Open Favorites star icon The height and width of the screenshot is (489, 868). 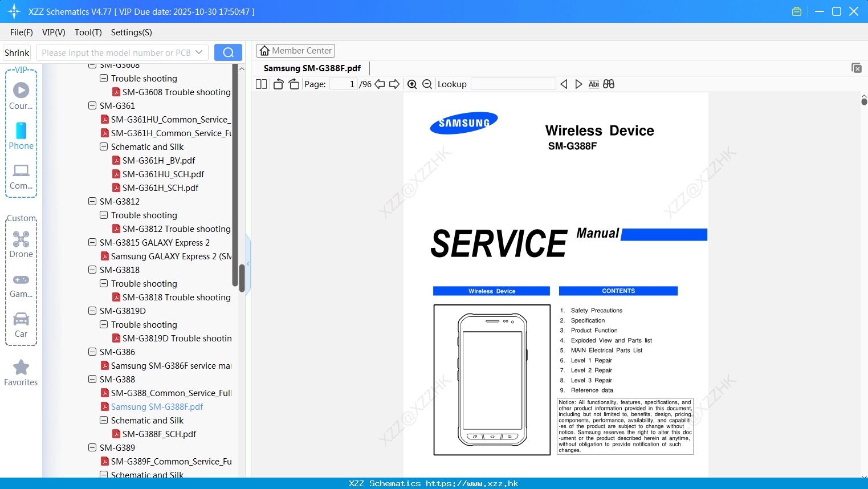[21, 373]
